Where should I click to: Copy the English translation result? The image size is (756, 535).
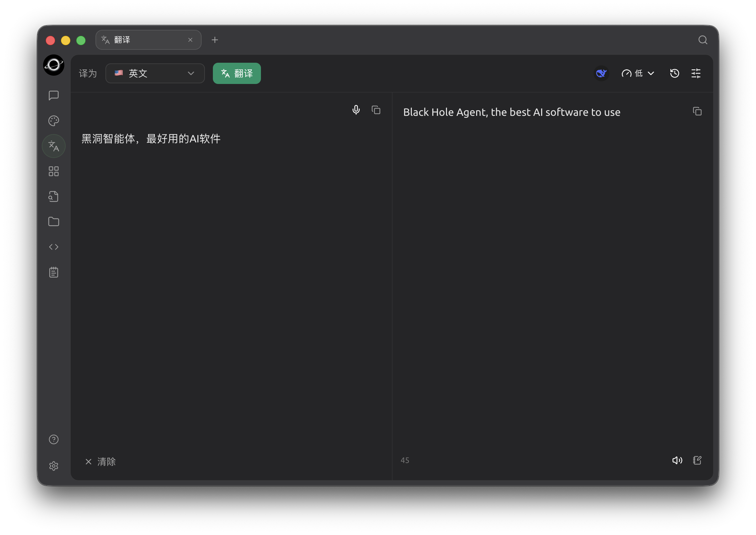point(697,111)
